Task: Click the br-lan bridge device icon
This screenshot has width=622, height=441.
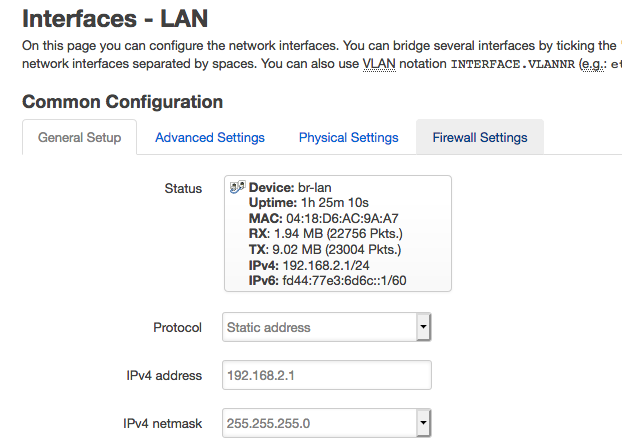Action: click(x=237, y=187)
